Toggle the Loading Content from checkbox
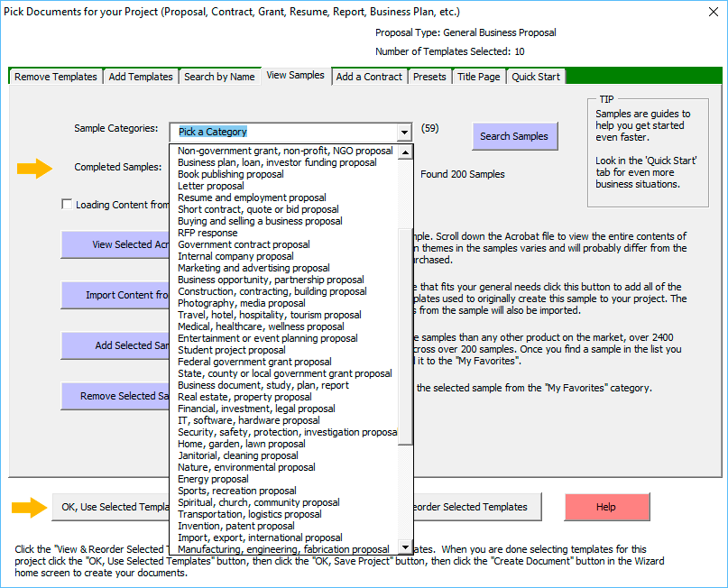Image resolution: width=728 pixels, height=588 pixels. coord(67,204)
